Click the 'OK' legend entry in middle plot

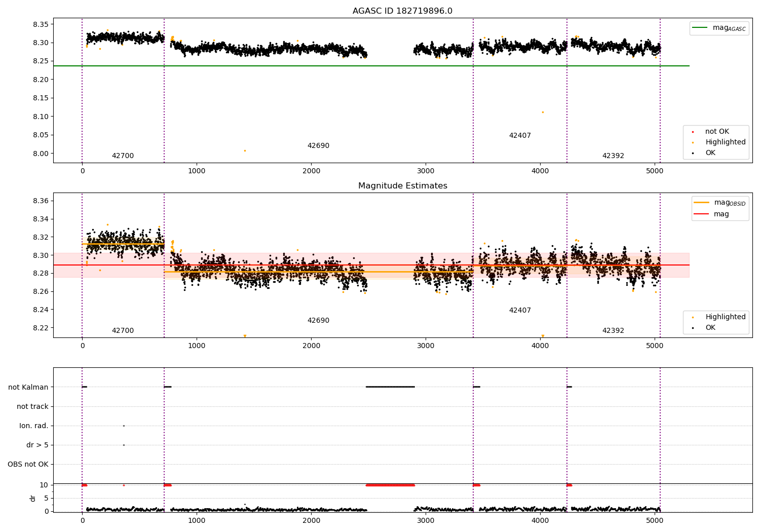705,328
